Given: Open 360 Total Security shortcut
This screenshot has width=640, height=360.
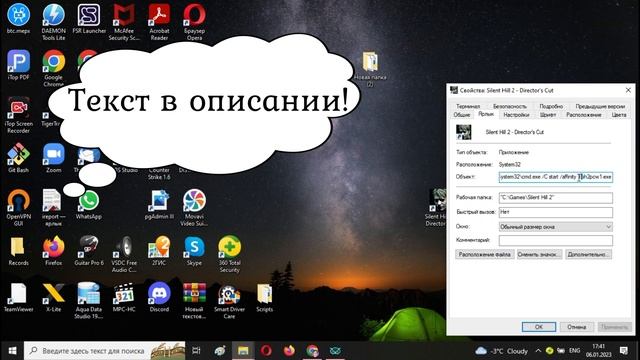Looking at the screenshot, I should 229,254.
